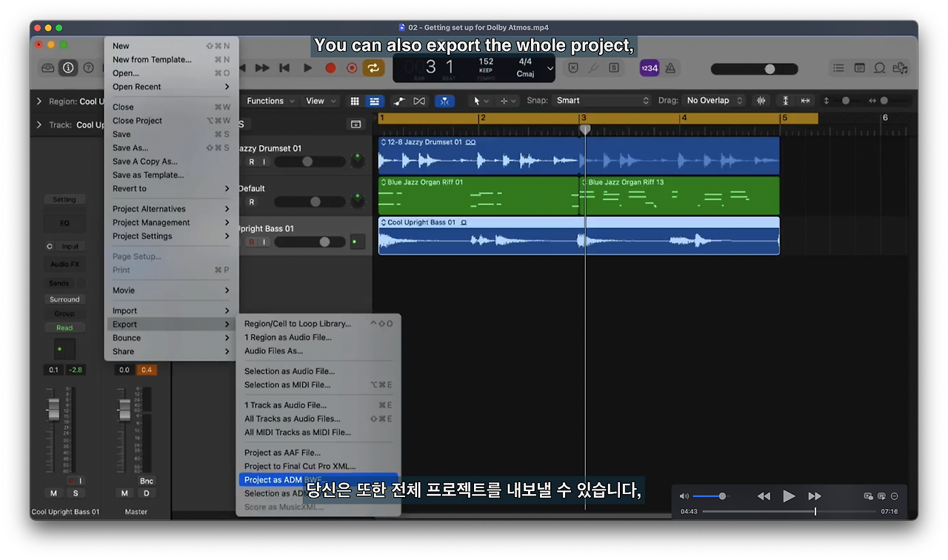Open the Drag No Overlap dropdown

(x=714, y=101)
